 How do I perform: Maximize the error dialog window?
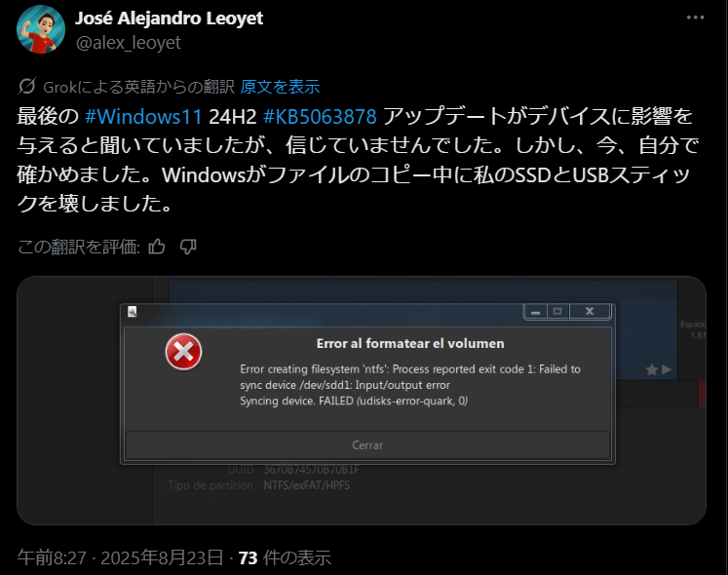pos(557,311)
